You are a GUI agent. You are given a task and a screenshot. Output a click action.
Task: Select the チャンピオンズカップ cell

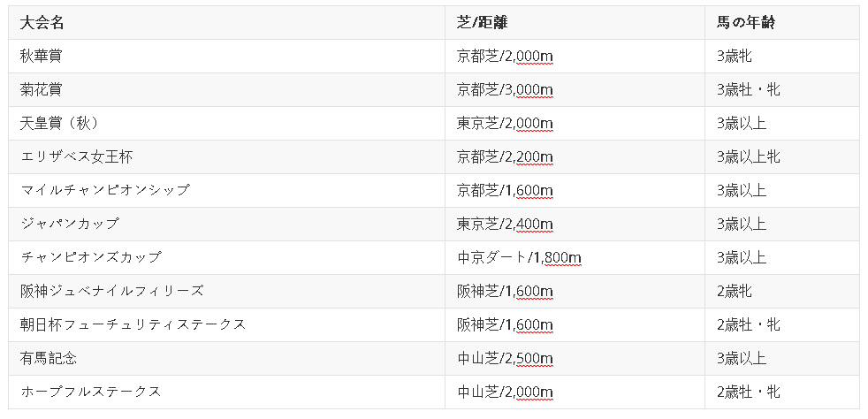[91, 258]
